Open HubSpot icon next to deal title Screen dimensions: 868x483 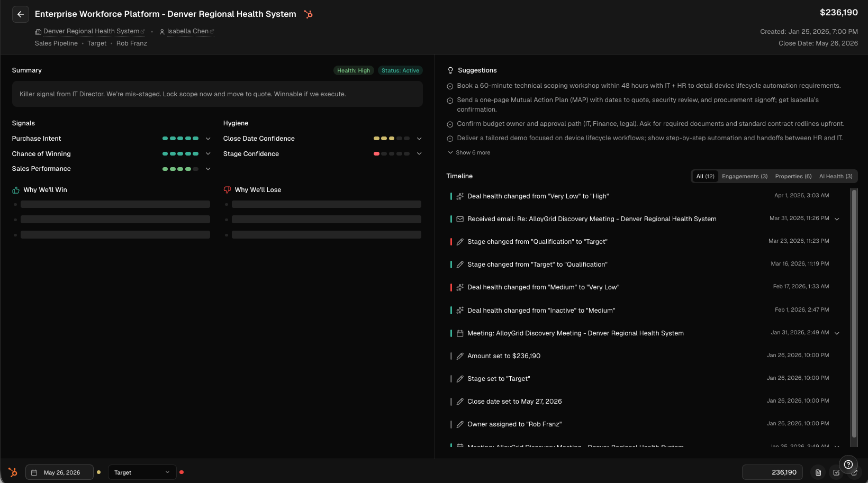point(309,14)
